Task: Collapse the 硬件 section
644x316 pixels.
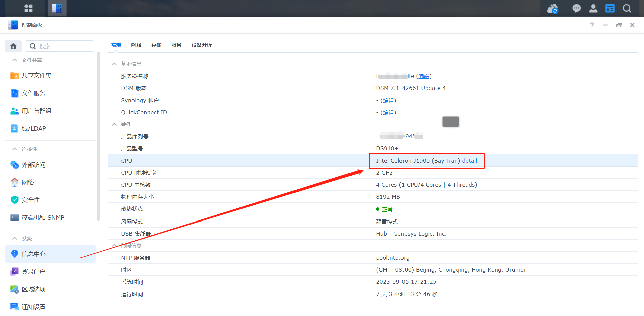Action: click(x=114, y=124)
